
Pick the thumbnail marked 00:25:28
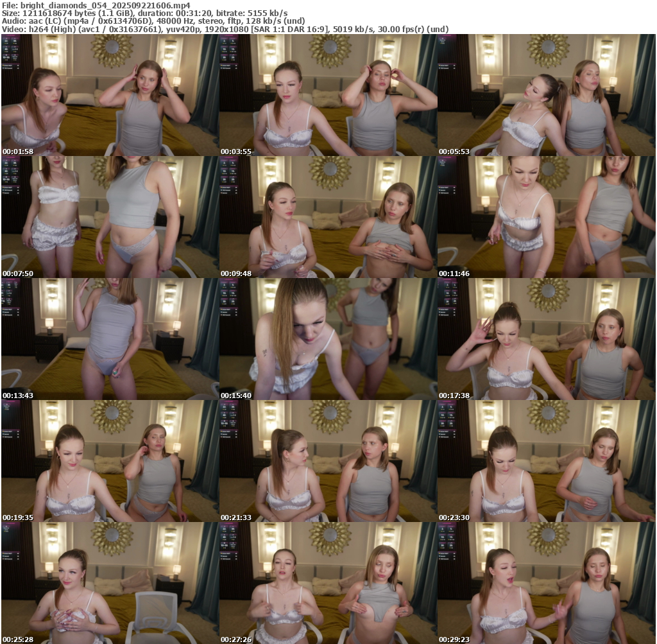[x=110, y=583]
